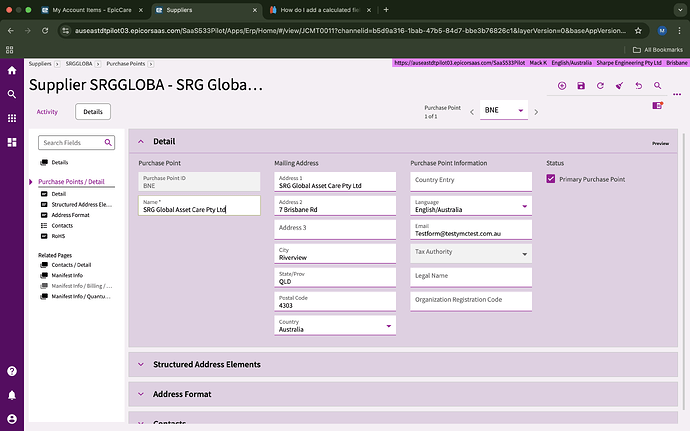Viewport: 690px width, 431px height.
Task: Expand the Address Format section
Action: pos(141,394)
